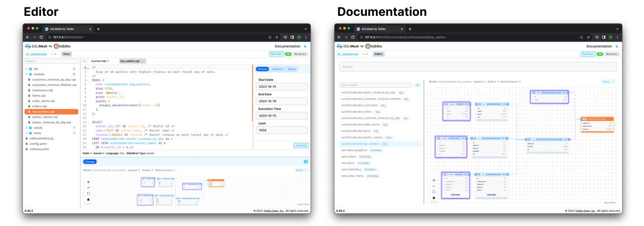The height and width of the screenshot is (226, 644).
Task: Click Run Plan in Documentation window
Action: (x=588, y=54)
